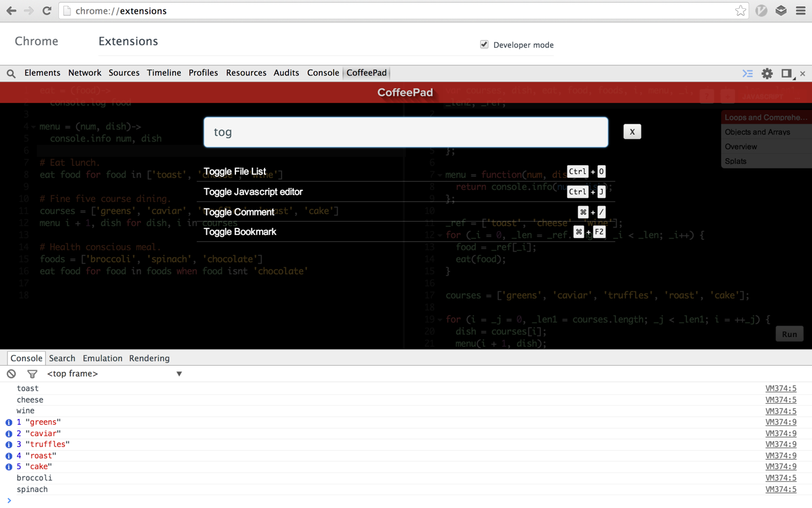Choose the Toggle Bookmark command

406,232
